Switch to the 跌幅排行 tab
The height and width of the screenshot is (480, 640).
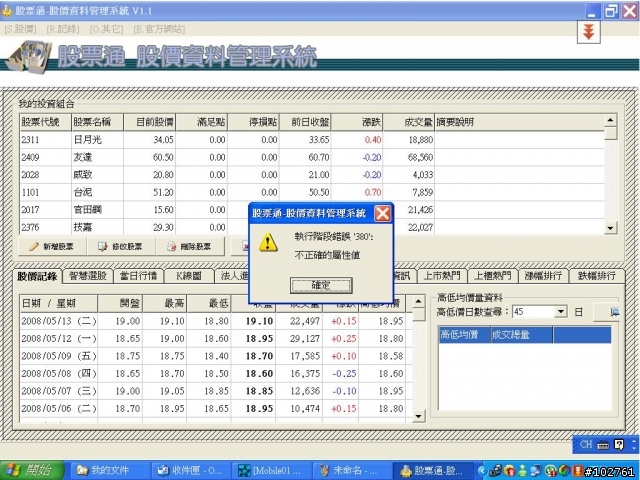(597, 276)
